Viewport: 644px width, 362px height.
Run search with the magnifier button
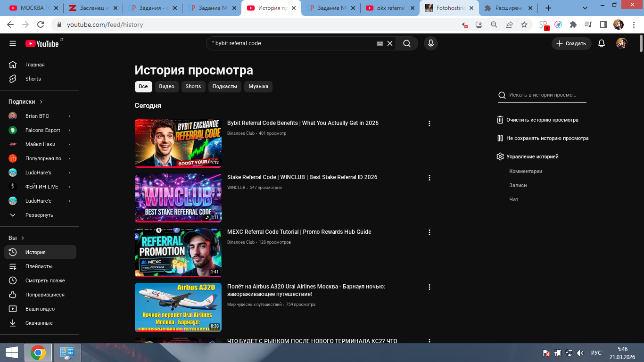(407, 43)
